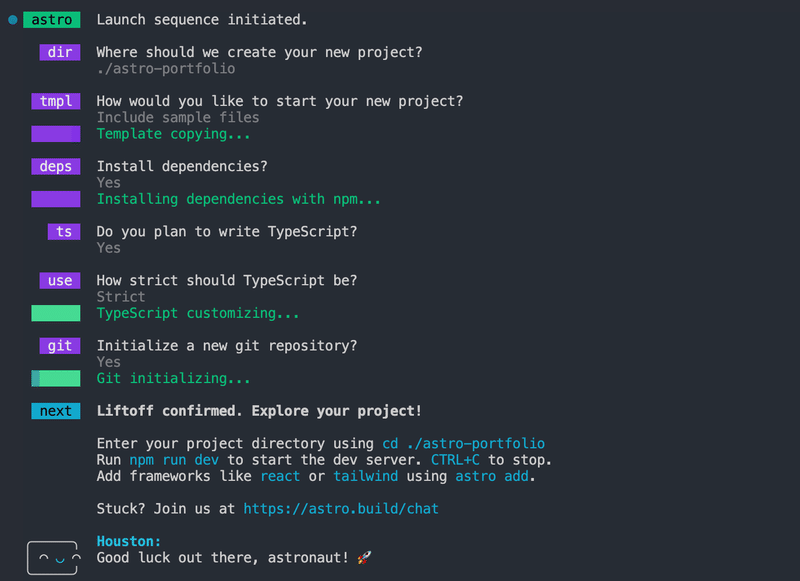Click the react framework keyword
This screenshot has height=581, width=800.
coord(280,476)
